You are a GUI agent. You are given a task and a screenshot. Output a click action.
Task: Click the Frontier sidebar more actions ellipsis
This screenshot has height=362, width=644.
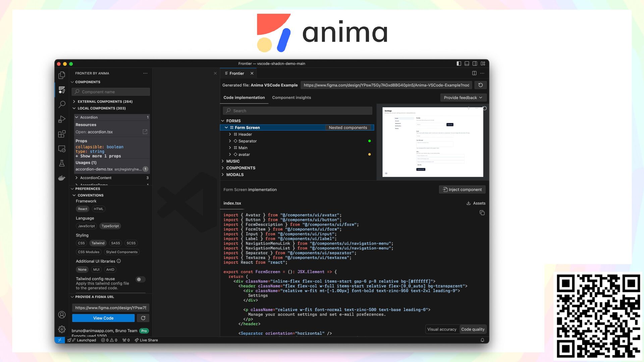tap(145, 73)
